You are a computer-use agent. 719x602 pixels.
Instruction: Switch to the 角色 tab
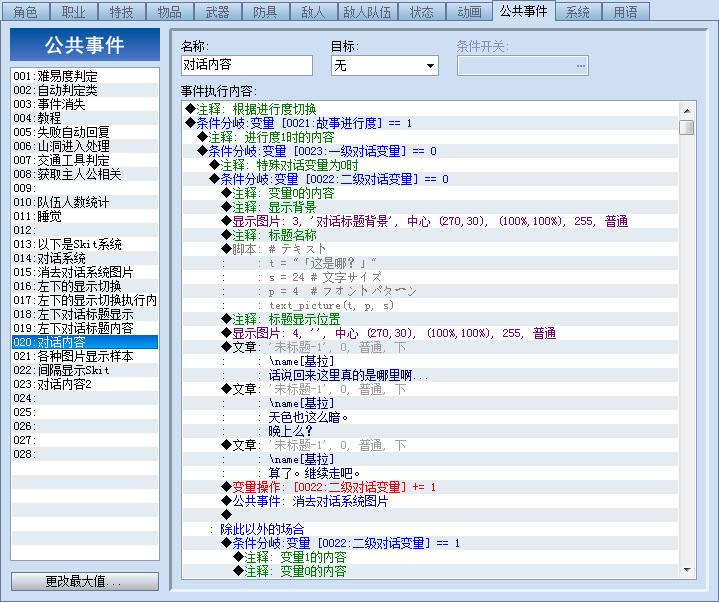(25, 11)
